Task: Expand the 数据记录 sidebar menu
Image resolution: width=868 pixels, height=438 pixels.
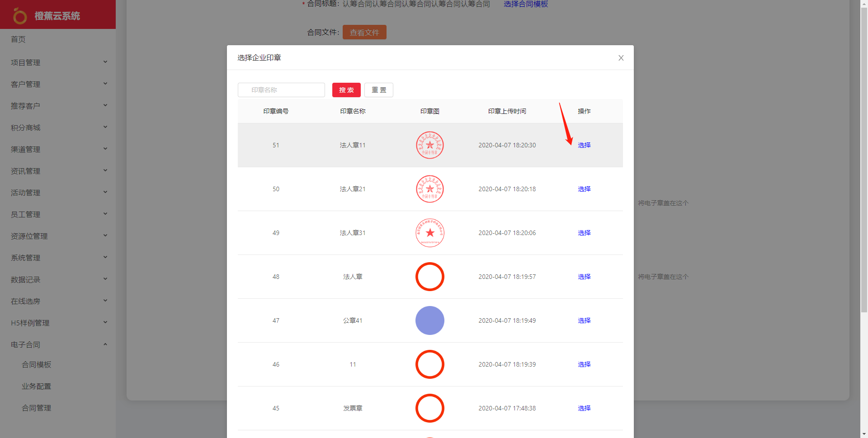Action: [x=58, y=279]
